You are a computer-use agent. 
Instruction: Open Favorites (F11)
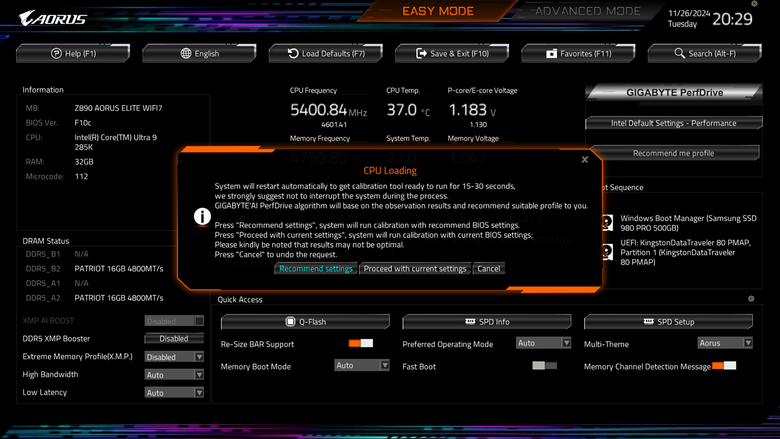(x=579, y=53)
